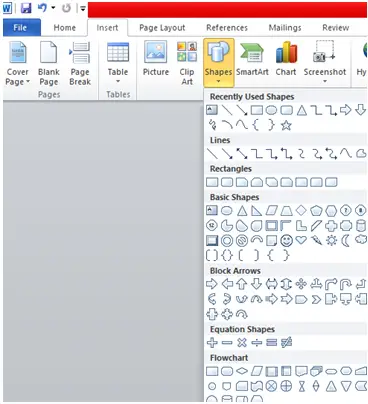Pick the Can (cylinder) basic shape
368x404 pixels.
point(361,226)
